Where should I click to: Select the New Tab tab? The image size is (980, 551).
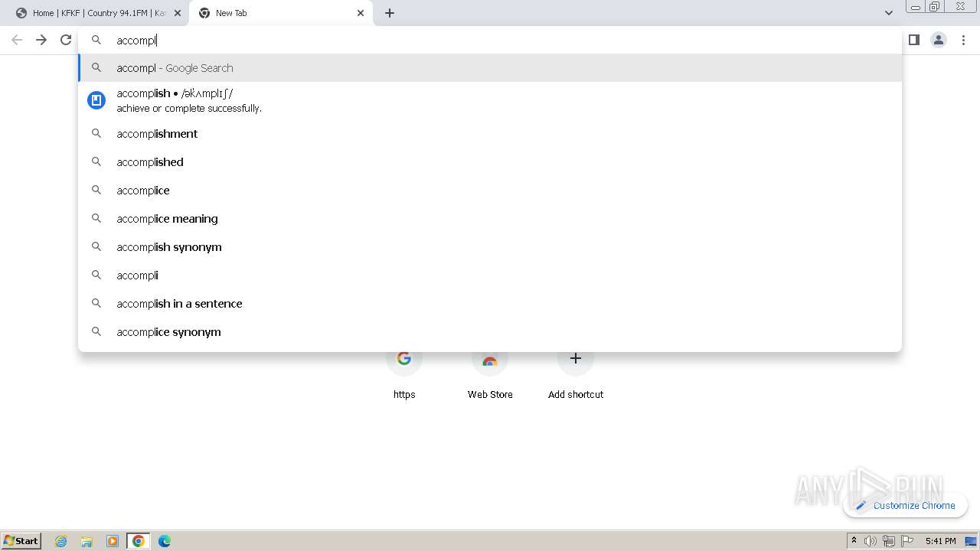pos(281,13)
